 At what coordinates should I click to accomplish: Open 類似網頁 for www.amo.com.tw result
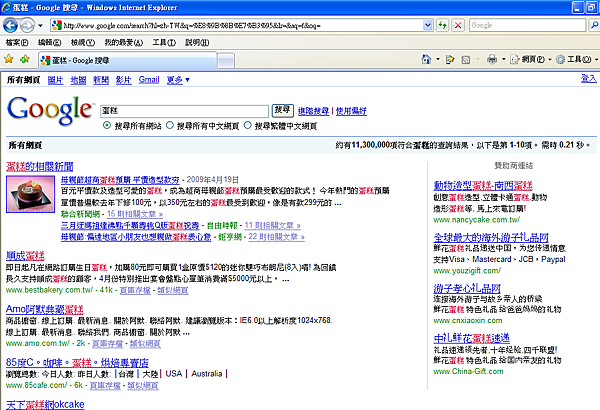145,343
